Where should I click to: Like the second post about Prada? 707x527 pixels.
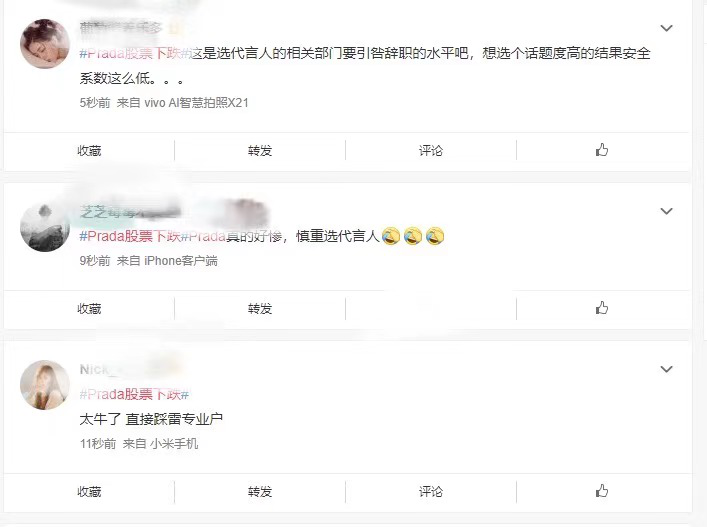(x=601, y=308)
